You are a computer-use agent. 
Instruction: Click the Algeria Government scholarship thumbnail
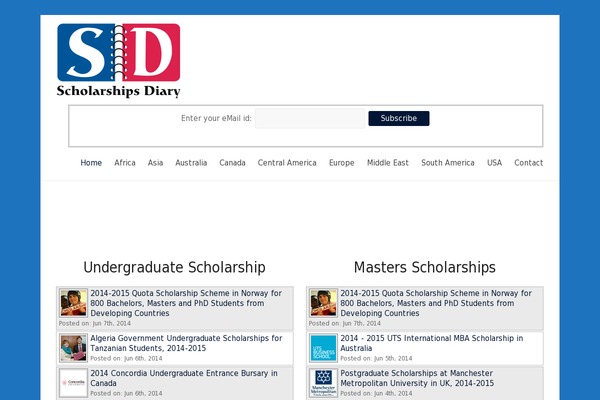click(73, 348)
